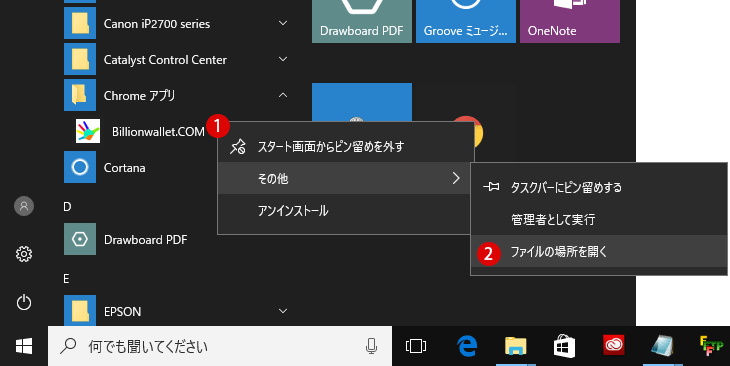Open Catalyst Control Center folder icon
This screenshot has height=366, width=730.
(x=80, y=59)
